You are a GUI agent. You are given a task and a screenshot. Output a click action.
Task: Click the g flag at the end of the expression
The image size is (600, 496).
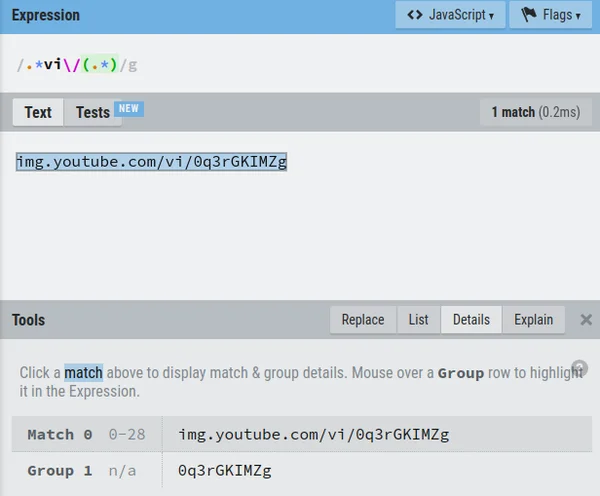tap(132, 65)
